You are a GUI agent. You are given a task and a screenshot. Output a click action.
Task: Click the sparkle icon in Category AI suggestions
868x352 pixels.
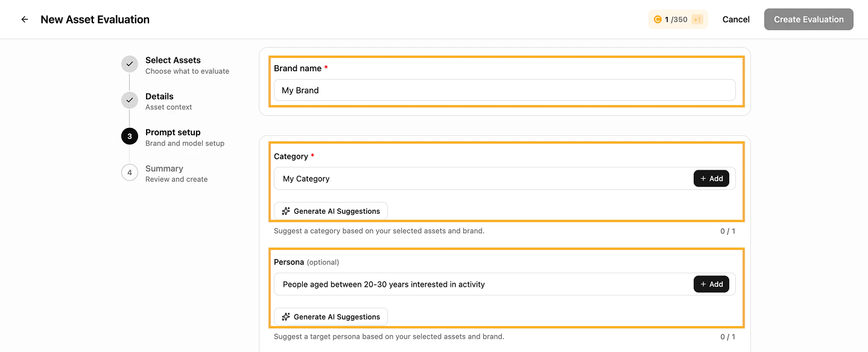point(286,211)
